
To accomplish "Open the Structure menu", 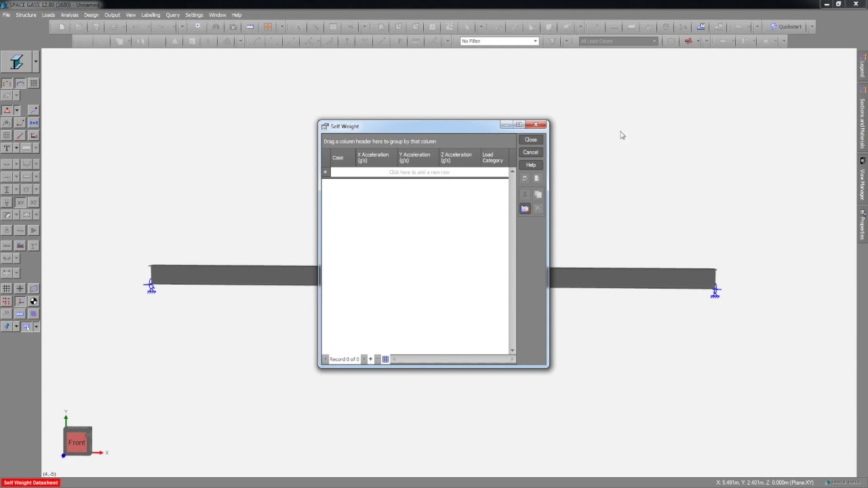I will [26, 15].
